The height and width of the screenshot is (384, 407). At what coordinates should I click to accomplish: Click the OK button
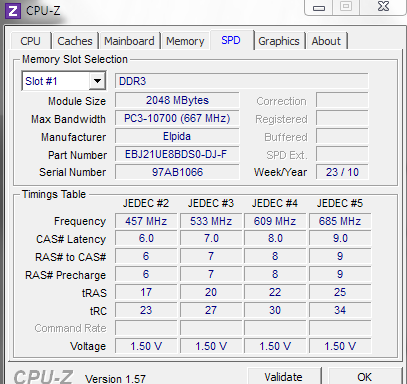tap(364, 377)
